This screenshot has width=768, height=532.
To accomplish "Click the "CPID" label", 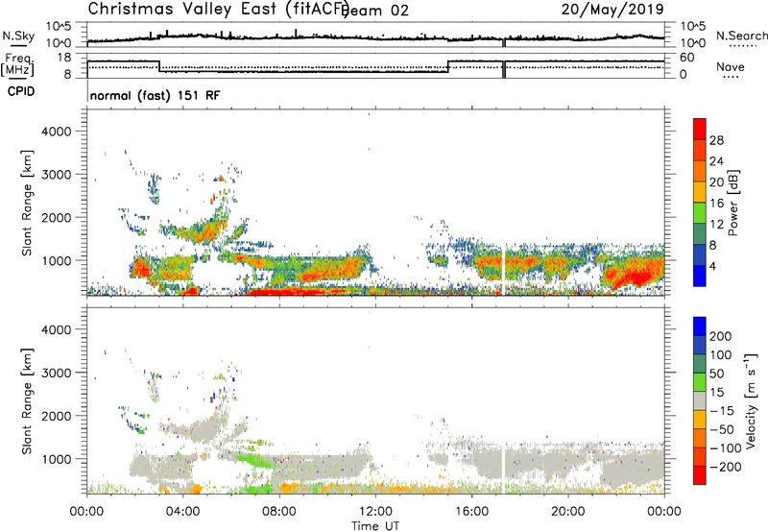I will [x=21, y=91].
